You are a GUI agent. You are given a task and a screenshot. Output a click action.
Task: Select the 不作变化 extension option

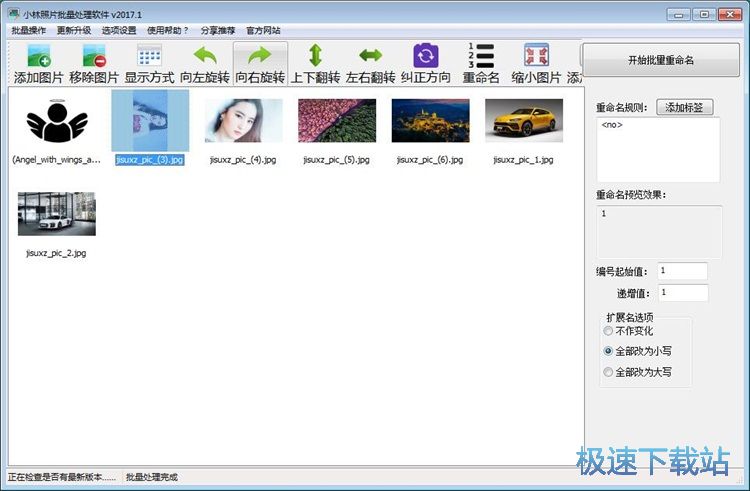(x=607, y=330)
